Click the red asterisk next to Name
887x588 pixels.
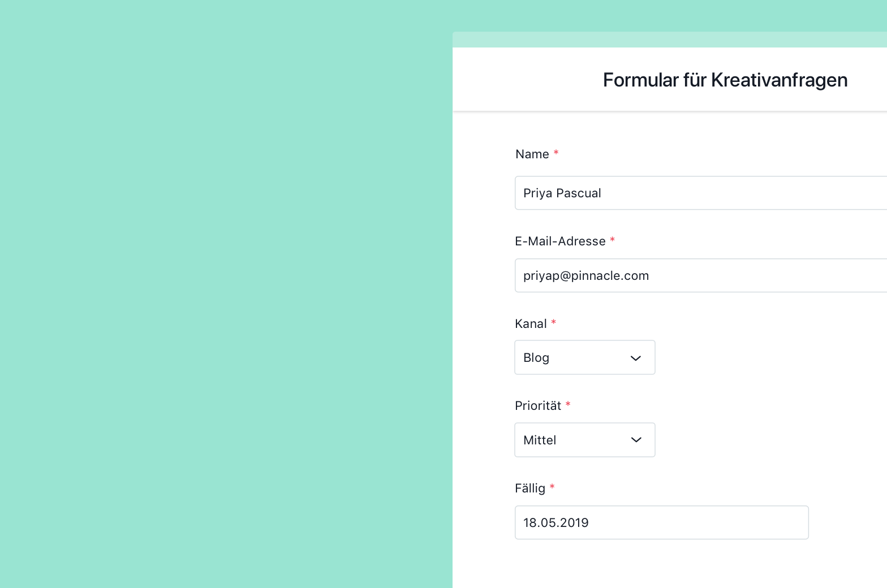click(x=556, y=153)
